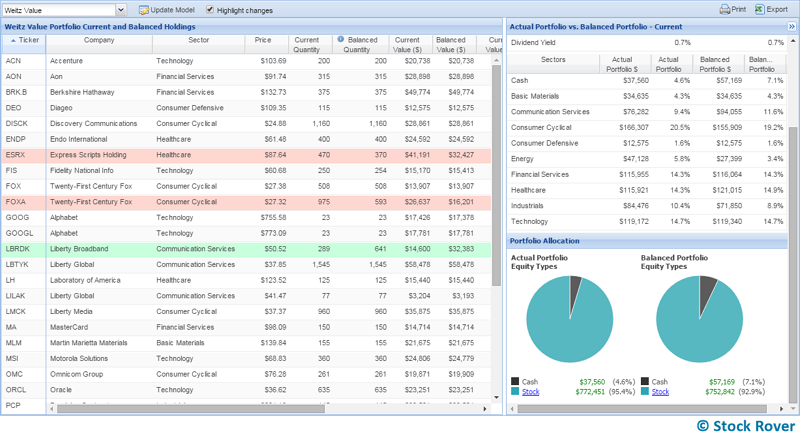
Task: Click the Ticker column sort arrow
Action: coord(13,41)
